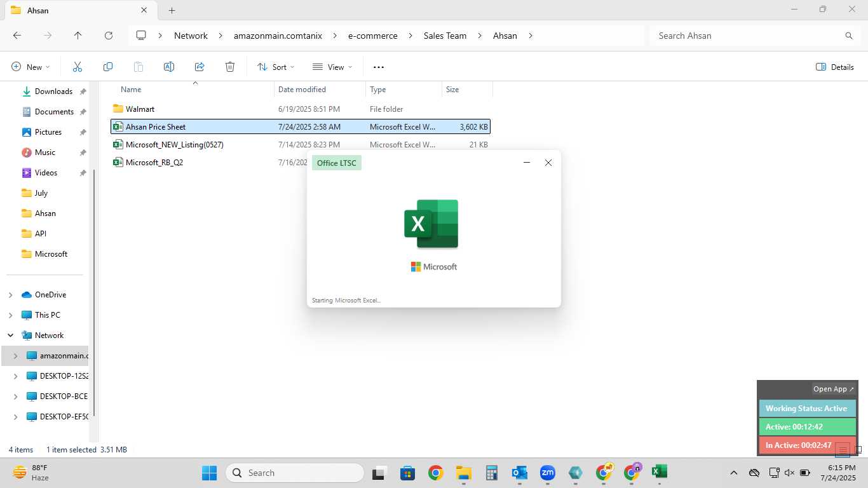Click inside the Search Ahsan field
Viewport: 868px width, 488px height.
[747, 36]
